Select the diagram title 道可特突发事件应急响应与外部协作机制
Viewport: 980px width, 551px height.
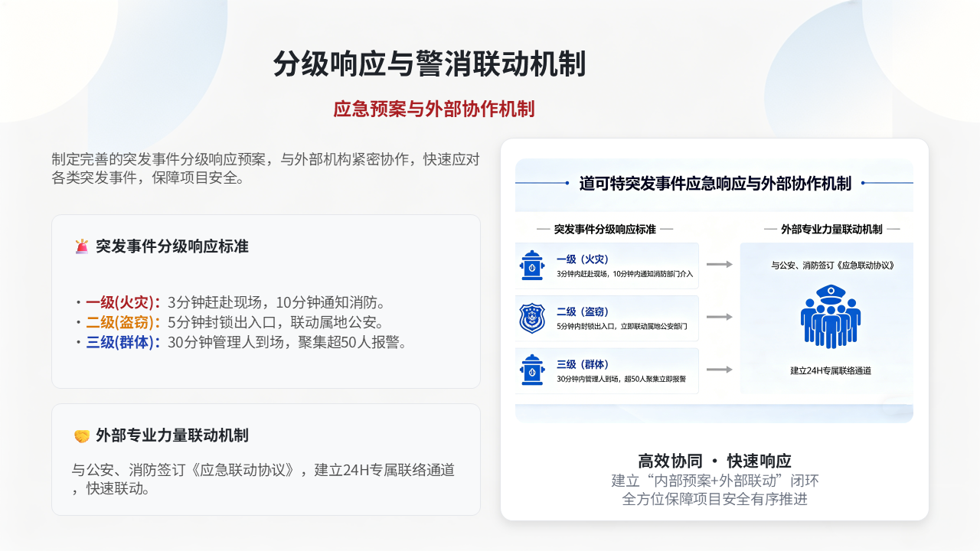coord(715,184)
